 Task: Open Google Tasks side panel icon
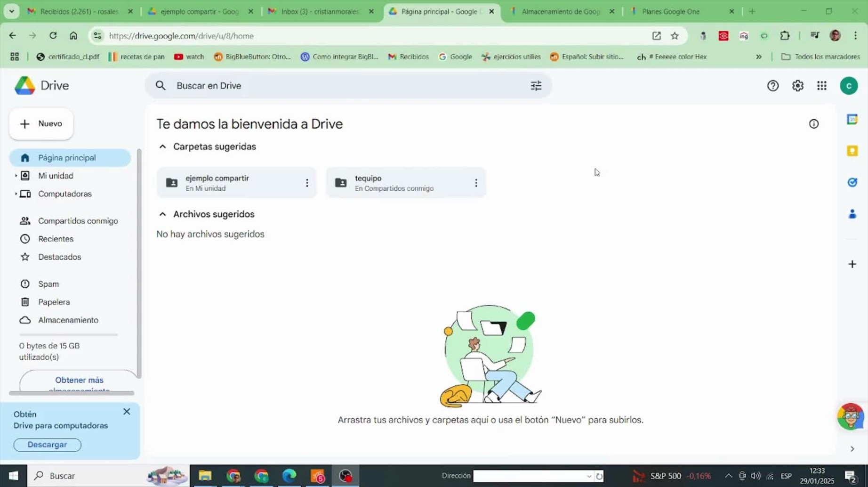tap(852, 182)
